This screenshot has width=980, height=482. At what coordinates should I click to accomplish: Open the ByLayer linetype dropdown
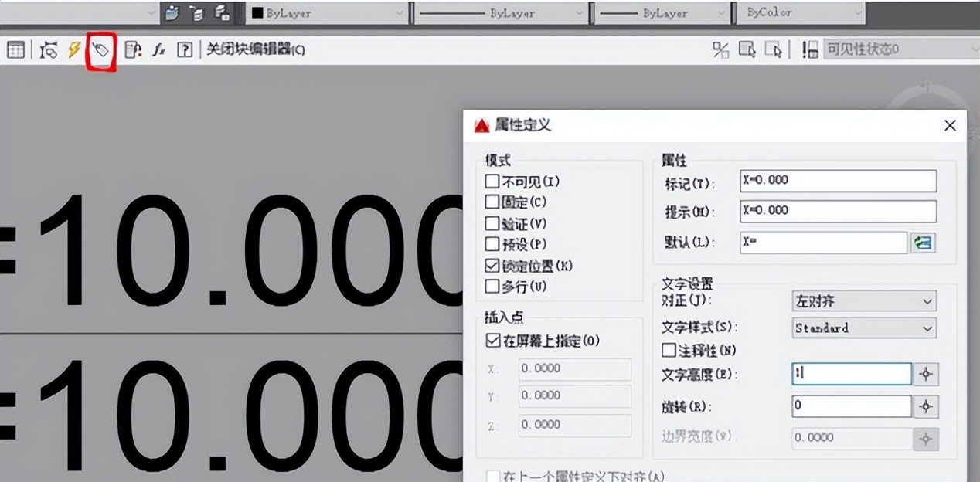point(501,12)
